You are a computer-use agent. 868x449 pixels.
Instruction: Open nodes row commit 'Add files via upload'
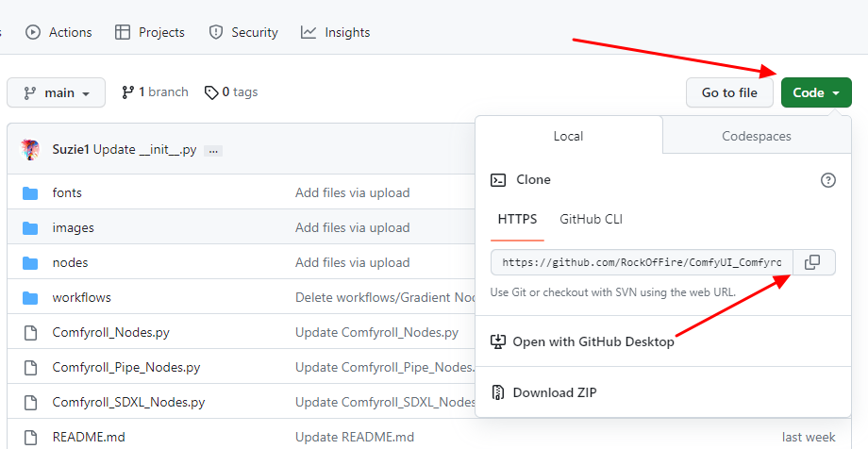click(x=353, y=262)
